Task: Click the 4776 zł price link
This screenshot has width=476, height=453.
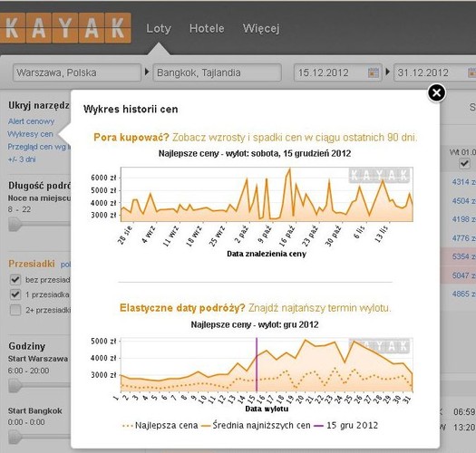Action: click(463, 238)
